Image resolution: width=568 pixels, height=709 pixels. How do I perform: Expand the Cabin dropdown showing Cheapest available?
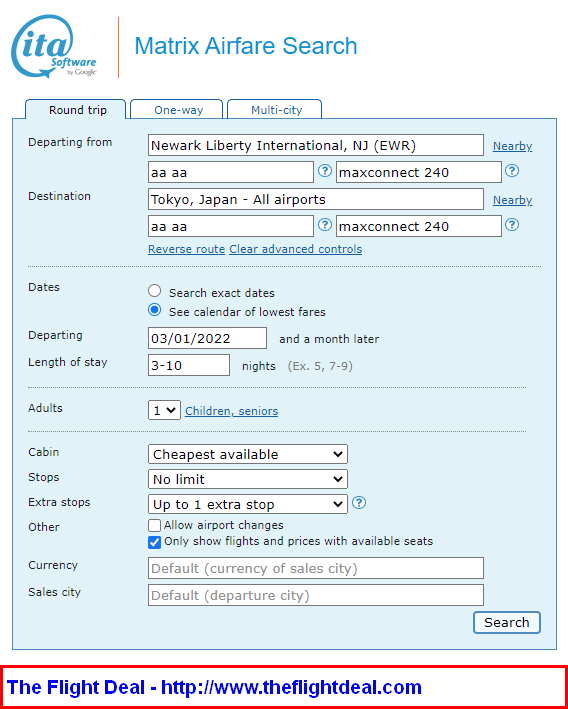248,454
